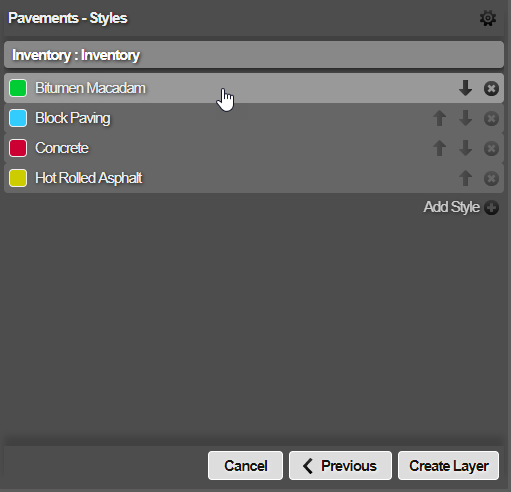Open the green Bitumen Macadam color swatch
Viewport: 511px width, 492px height.
(x=18, y=88)
